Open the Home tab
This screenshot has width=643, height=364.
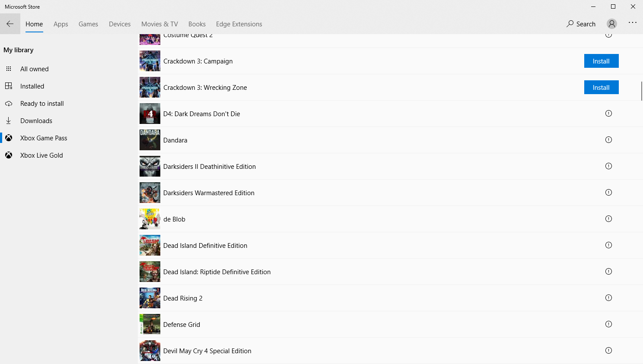point(34,24)
